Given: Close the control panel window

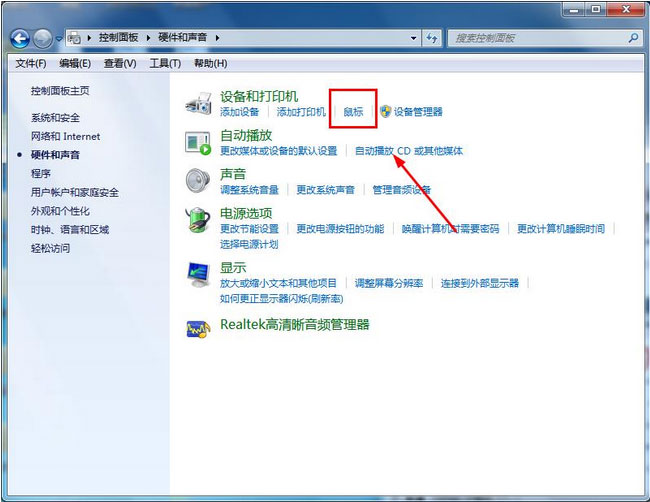Looking at the screenshot, I should point(626,10).
